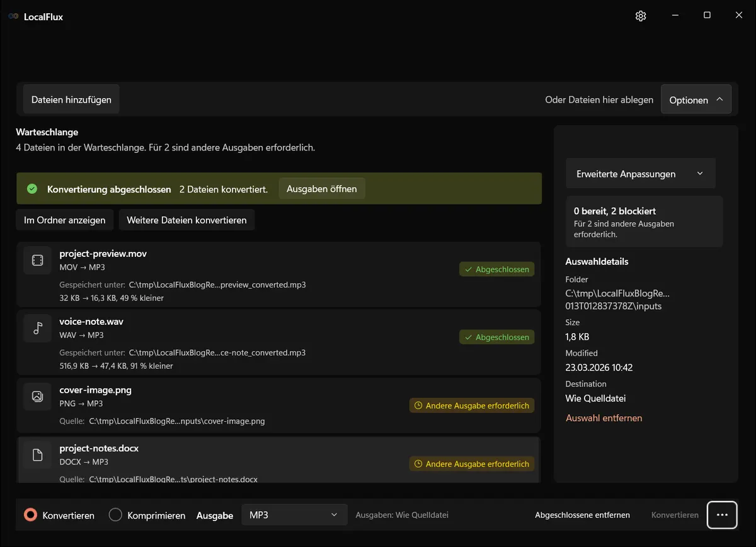The width and height of the screenshot is (756, 547).
Task: Click the saved path of ce-note_converted.mp3
Action: 217,352
